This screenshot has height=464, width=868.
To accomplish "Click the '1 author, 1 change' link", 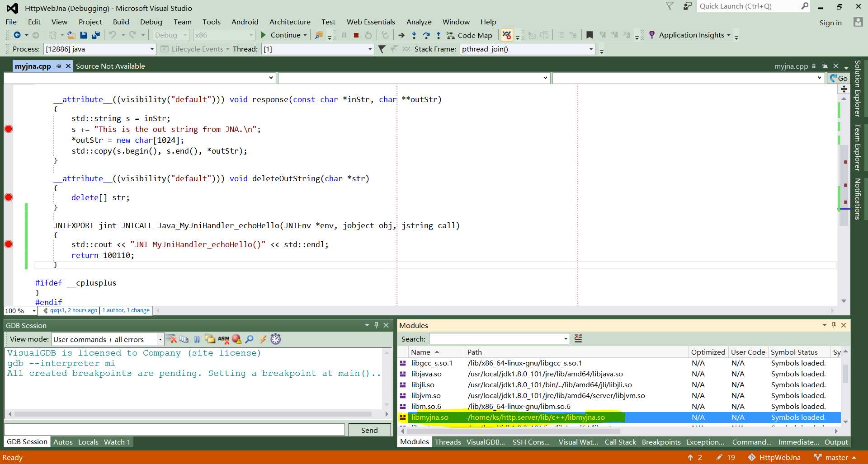I will click(x=126, y=310).
